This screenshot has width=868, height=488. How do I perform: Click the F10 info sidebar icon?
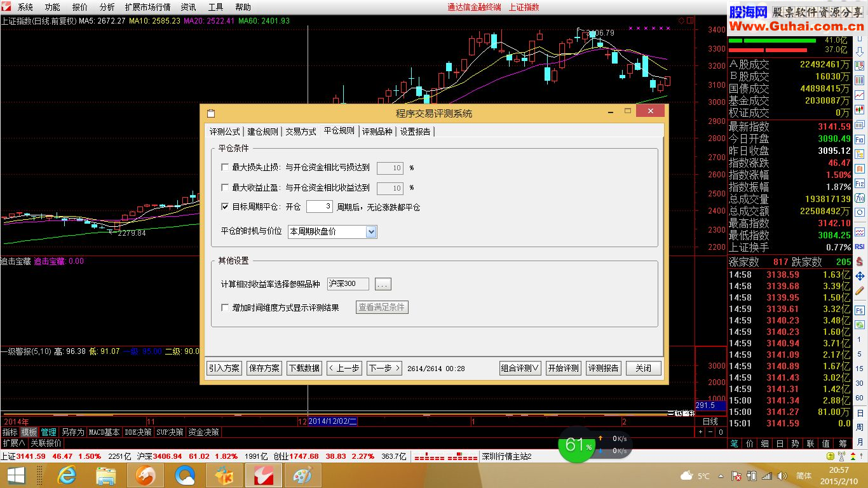[859, 139]
